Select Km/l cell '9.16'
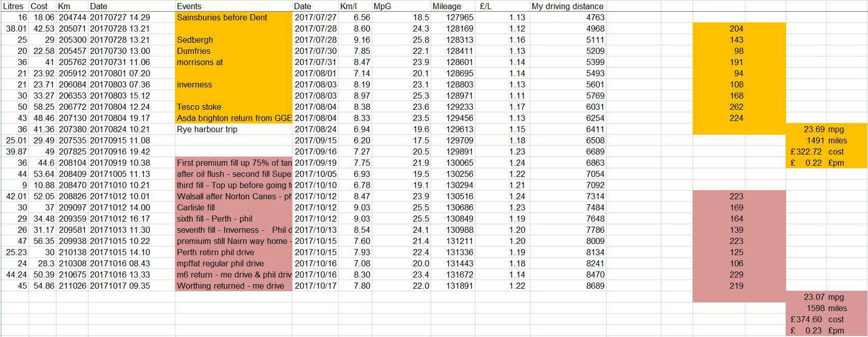Viewport: 868px width, 337px height. [355, 40]
